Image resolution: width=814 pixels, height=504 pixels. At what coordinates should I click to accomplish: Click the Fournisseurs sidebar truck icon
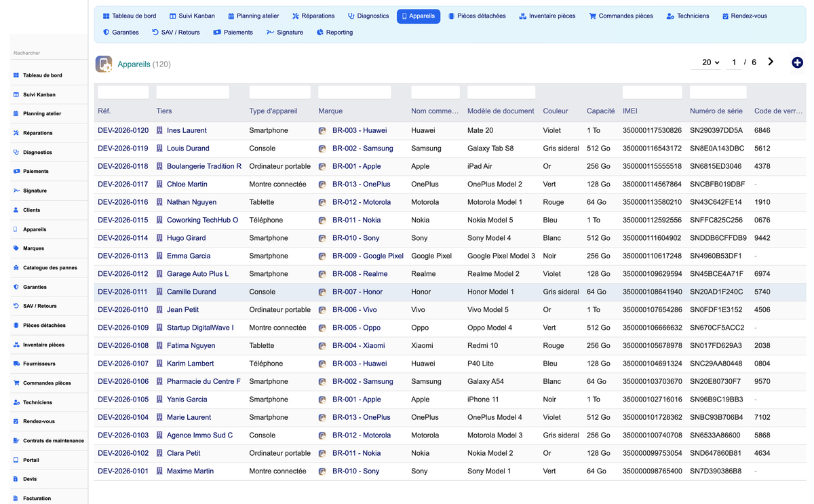(x=16, y=364)
